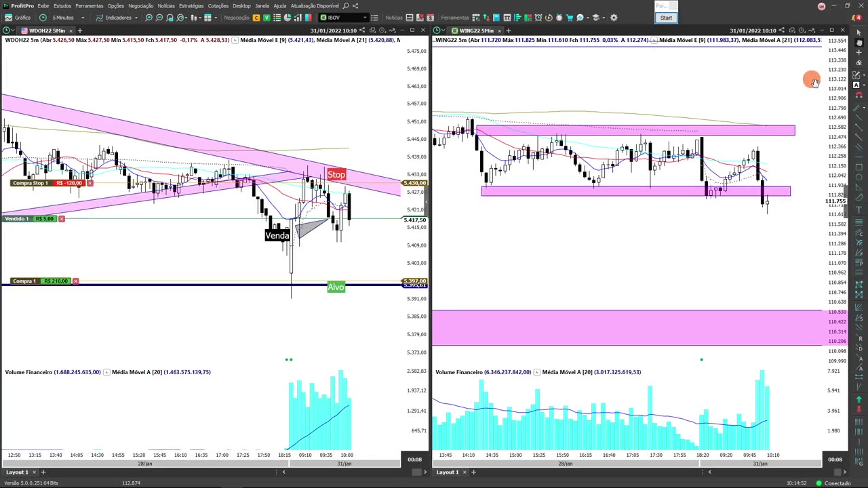Click the shopping cart icon in Ferramentas toolbar
The width and height of the screenshot is (868, 488).
[570, 18]
